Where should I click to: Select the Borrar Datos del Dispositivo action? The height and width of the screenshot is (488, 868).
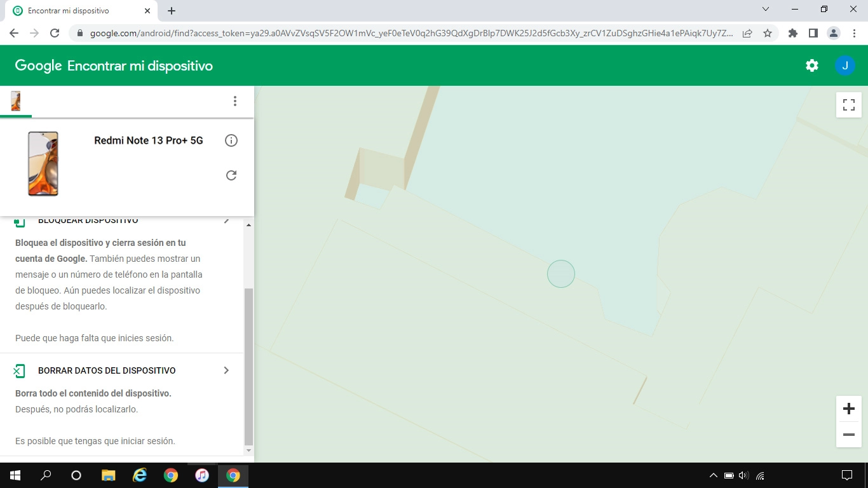tap(106, 370)
